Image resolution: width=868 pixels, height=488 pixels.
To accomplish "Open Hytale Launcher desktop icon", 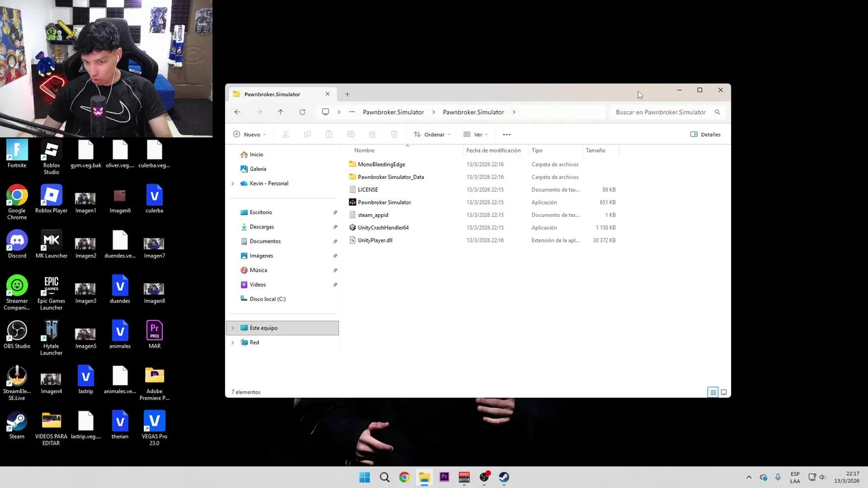I will [52, 338].
